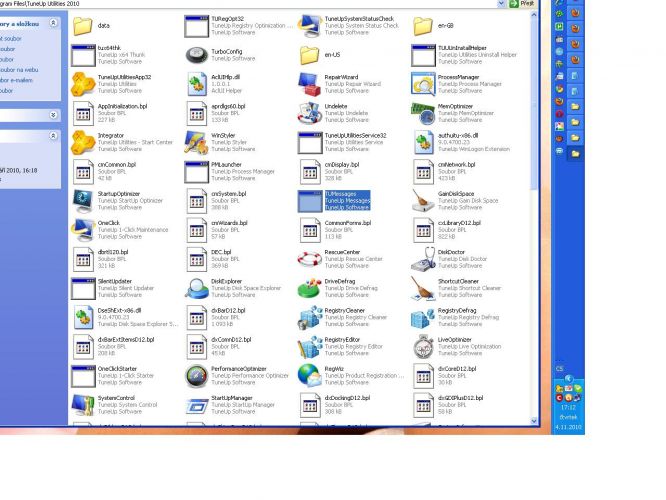
Task: Select the SilentUpdater program icon
Action: pyautogui.click(x=83, y=289)
